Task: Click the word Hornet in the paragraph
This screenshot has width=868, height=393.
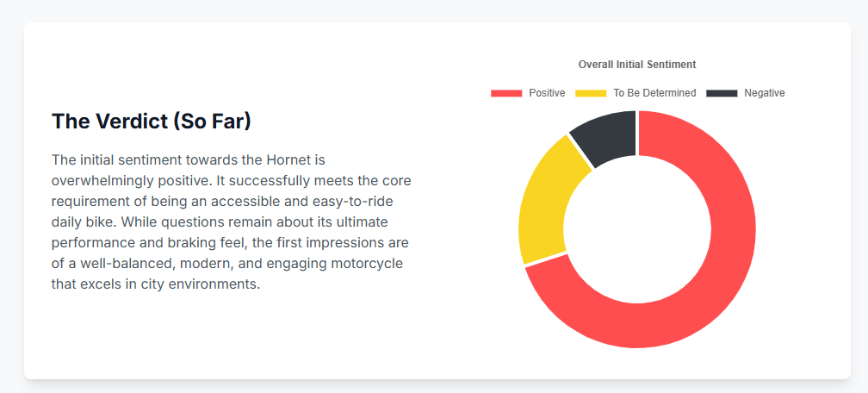Action: [300, 160]
